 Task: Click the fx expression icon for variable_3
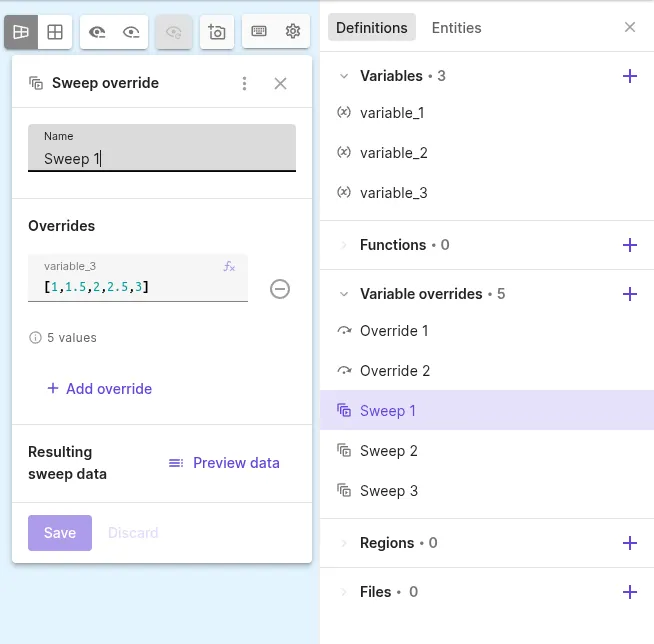tap(229, 266)
